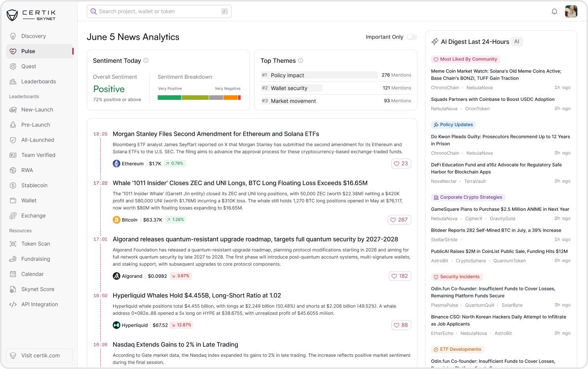Image resolution: width=588 pixels, height=369 pixels.
Task: Click the Hyperliquid token tag
Action: [x=130, y=325]
